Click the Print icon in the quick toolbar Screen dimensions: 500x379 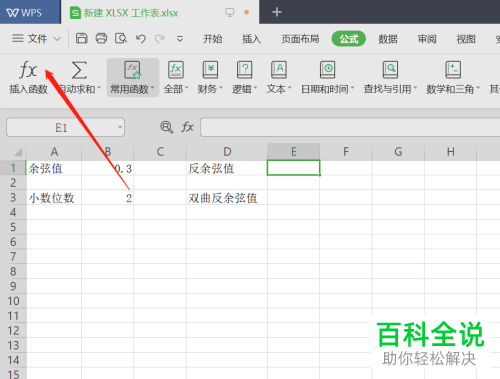pos(101,39)
